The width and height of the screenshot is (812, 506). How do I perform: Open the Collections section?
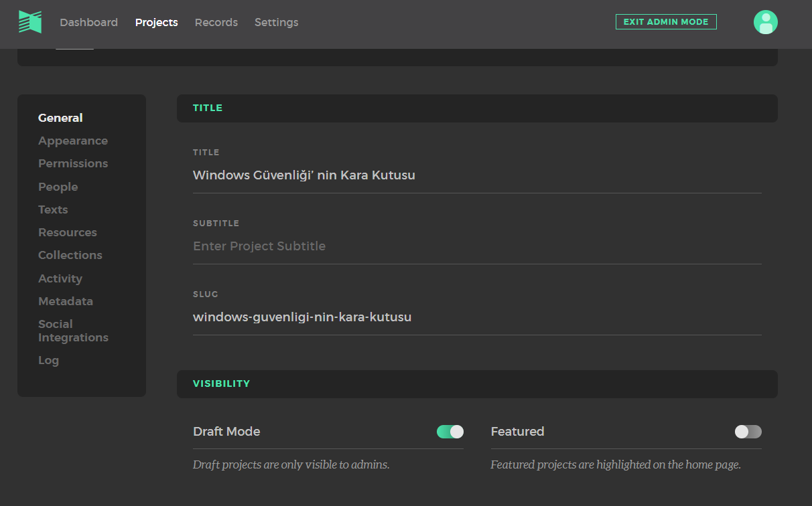click(70, 255)
